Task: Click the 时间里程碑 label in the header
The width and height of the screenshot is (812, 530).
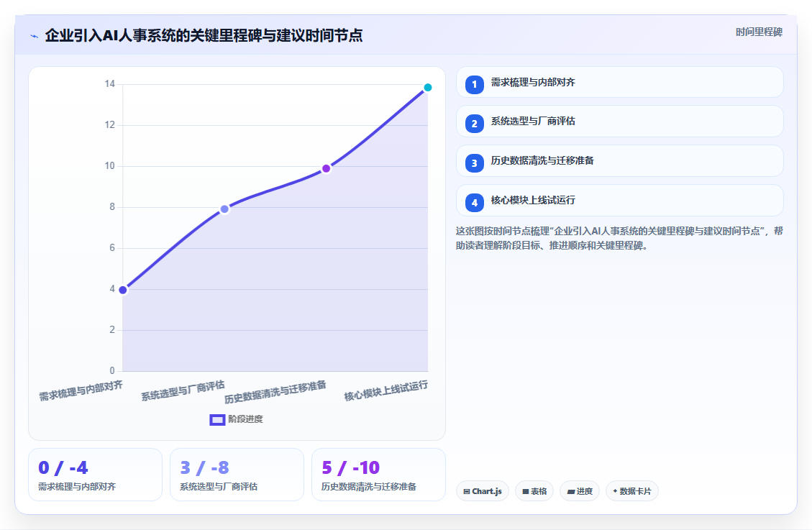Action: (759, 32)
